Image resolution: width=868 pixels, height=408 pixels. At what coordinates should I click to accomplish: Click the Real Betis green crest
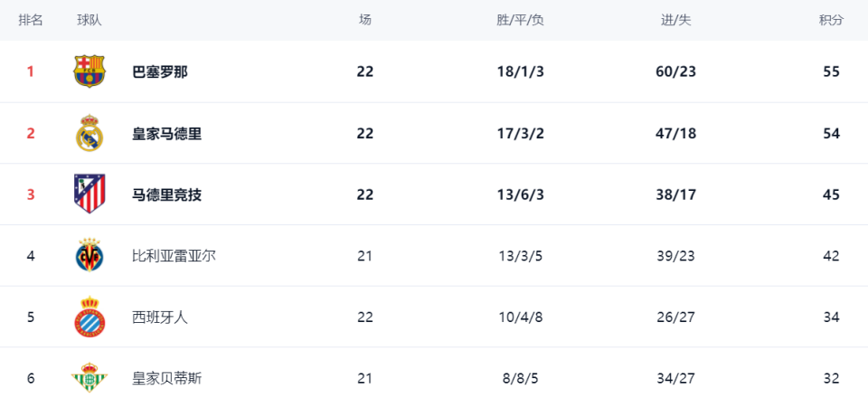tap(90, 378)
